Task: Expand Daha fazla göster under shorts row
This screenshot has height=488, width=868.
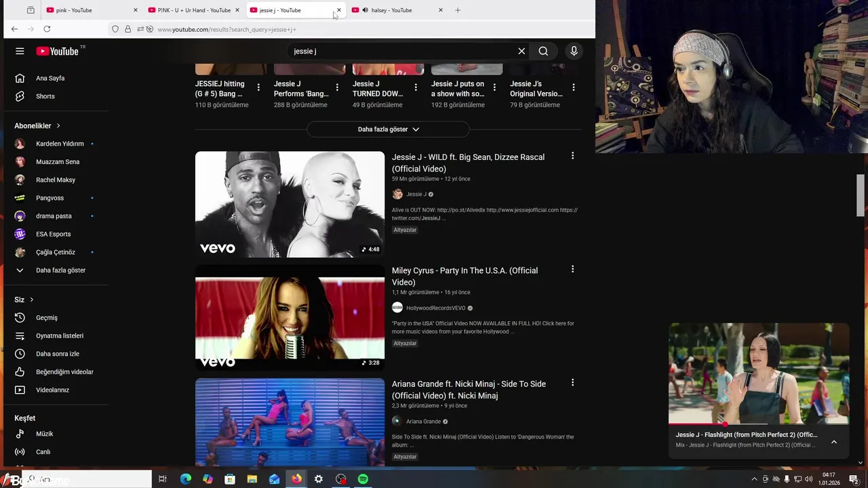Action: point(388,129)
